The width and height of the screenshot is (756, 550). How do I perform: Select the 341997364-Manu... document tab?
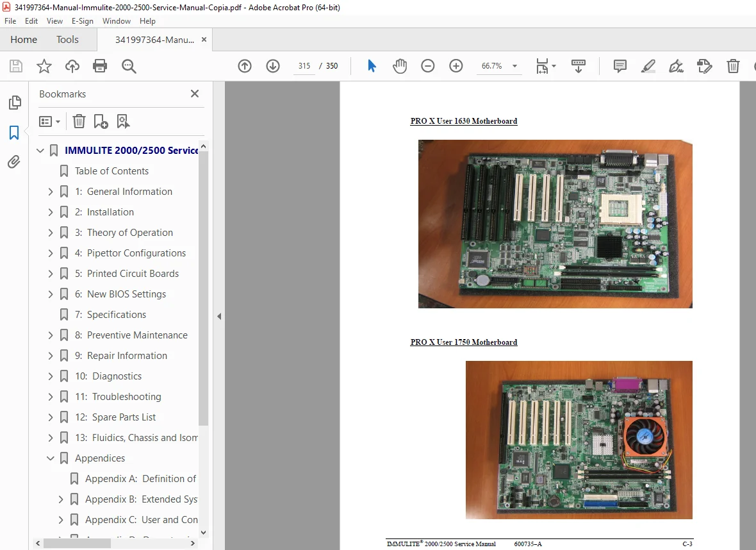(x=154, y=40)
